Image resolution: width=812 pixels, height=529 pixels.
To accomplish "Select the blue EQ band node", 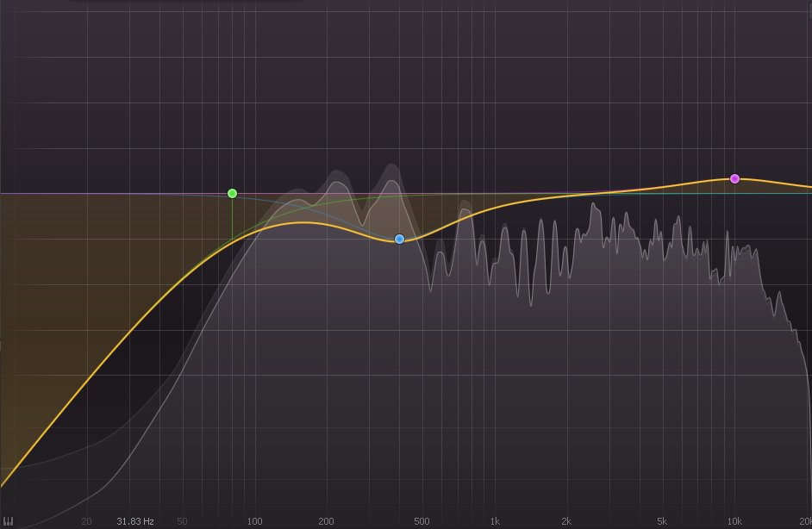I will click(x=399, y=239).
